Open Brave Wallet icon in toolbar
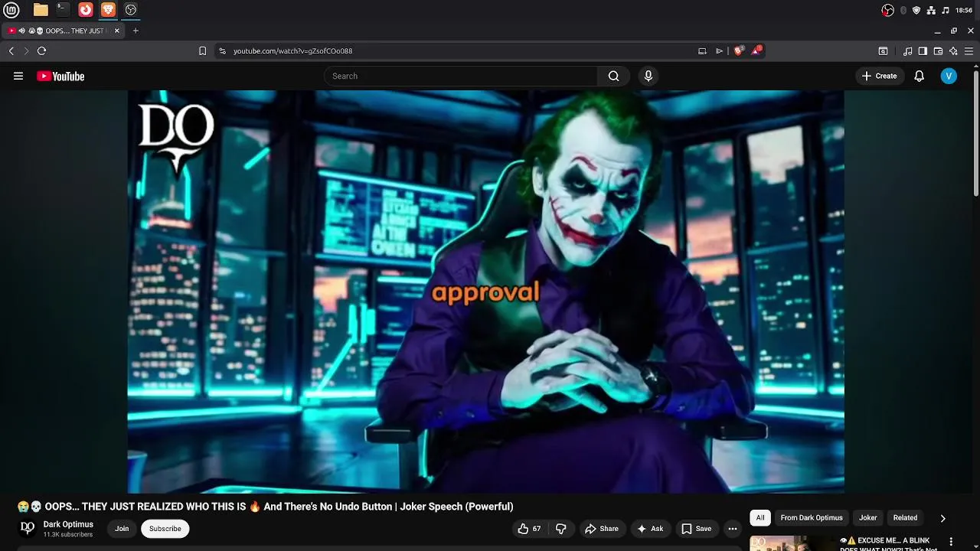This screenshot has height=551, width=980. click(x=938, y=51)
